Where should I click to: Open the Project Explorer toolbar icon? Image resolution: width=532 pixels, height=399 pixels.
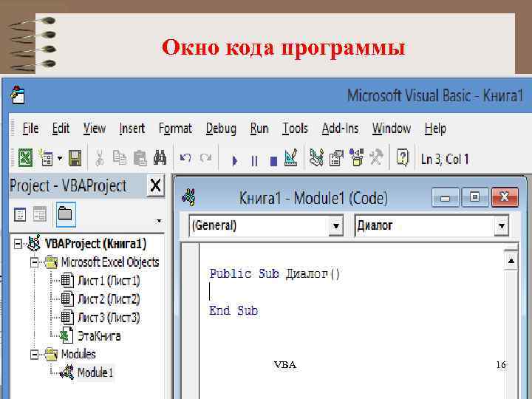pyautogui.click(x=316, y=158)
